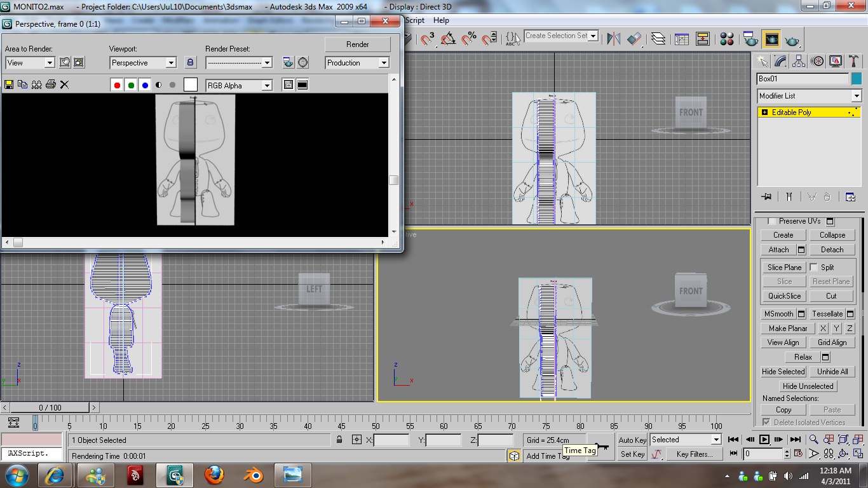Click the Maximize Viewport toggle icon
868x488 pixels.
coord(858,454)
